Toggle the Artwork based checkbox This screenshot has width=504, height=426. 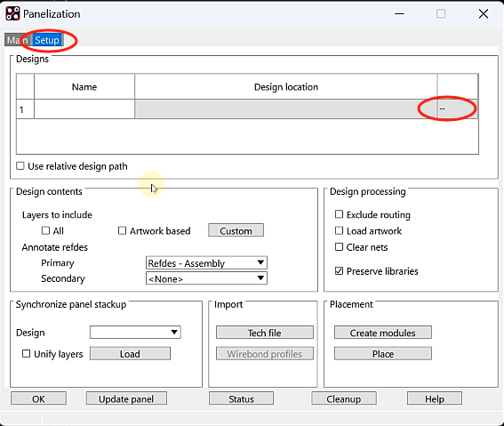(x=122, y=230)
